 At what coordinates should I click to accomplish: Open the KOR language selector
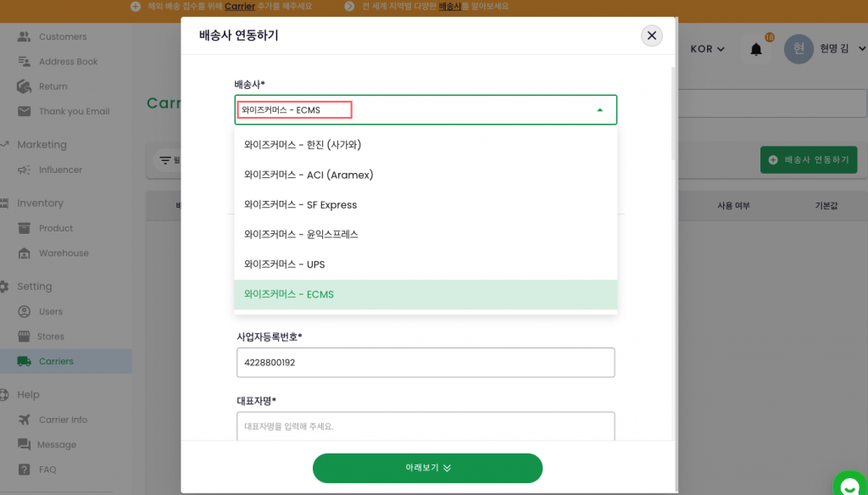[x=707, y=49]
